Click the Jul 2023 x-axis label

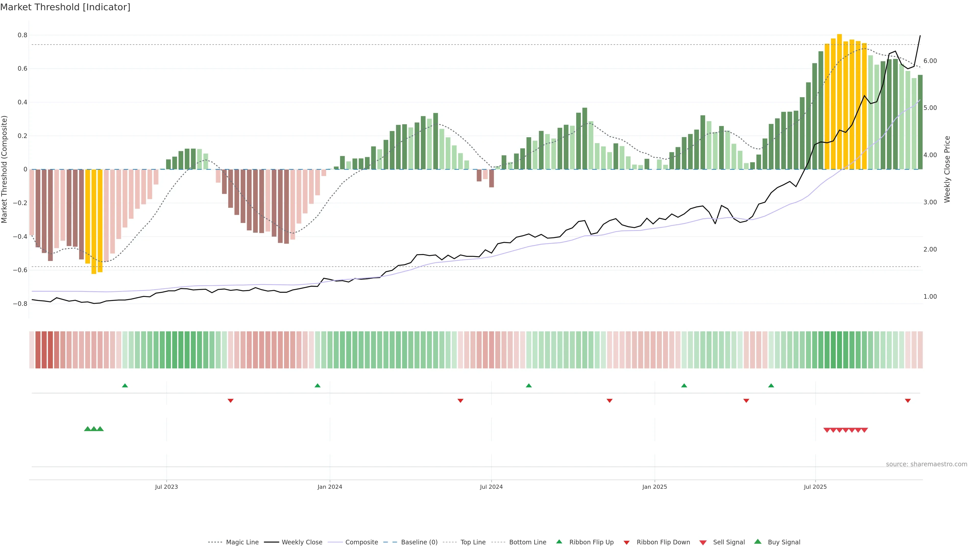click(166, 487)
